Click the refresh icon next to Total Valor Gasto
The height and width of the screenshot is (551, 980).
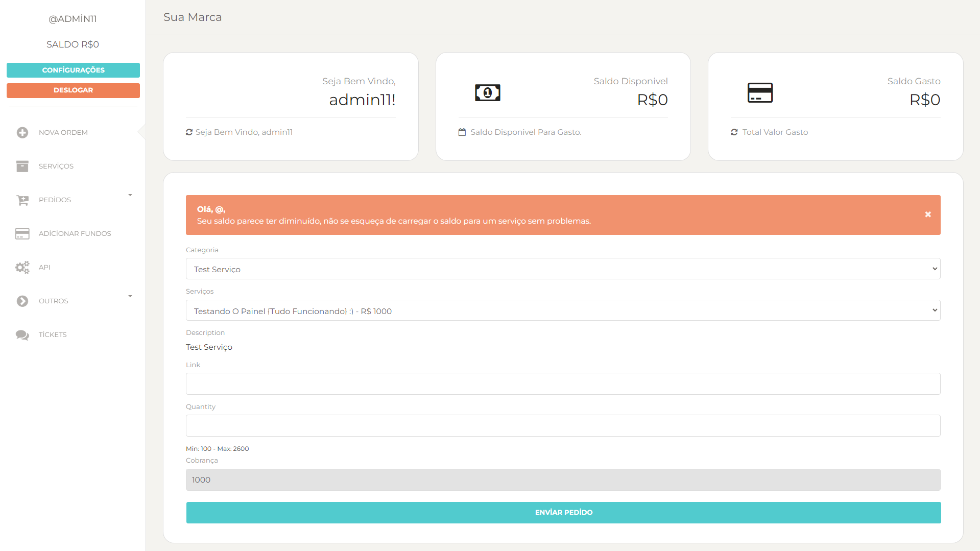point(734,132)
